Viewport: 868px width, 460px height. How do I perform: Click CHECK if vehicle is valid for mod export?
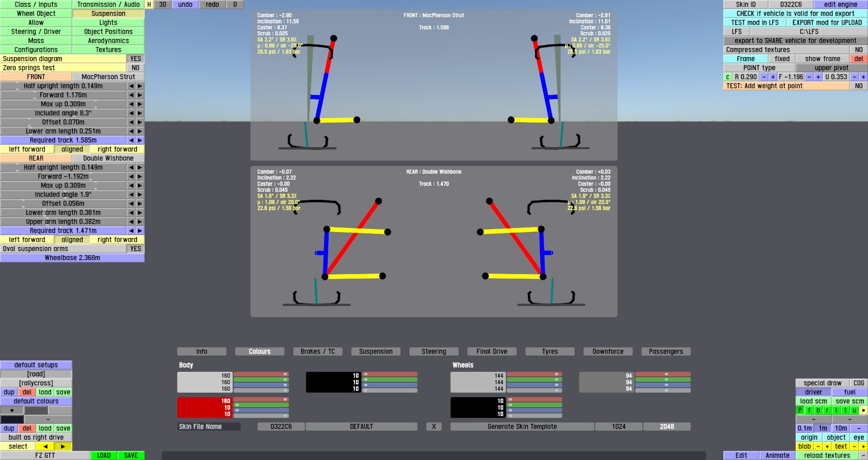pos(796,14)
